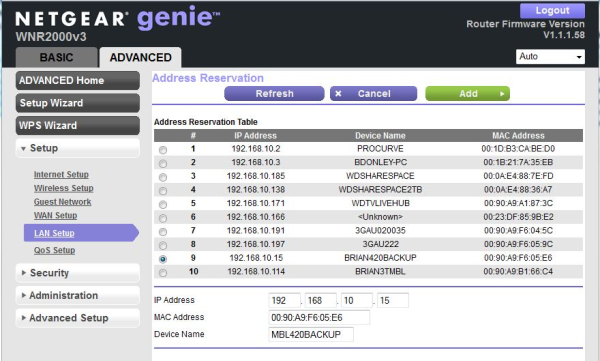Viewport: 600px width, 361px height.
Task: Select radio button for WDTVLIVEHUB row
Action: pos(163,204)
